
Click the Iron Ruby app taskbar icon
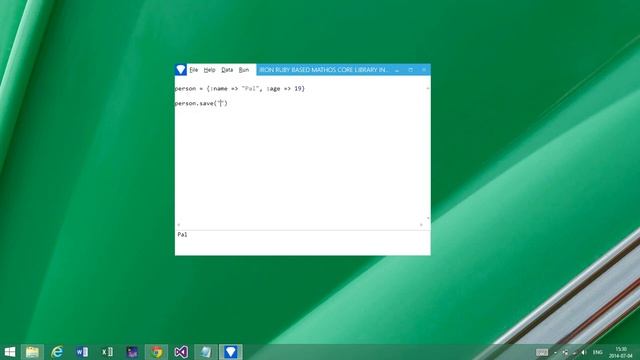click(231, 352)
